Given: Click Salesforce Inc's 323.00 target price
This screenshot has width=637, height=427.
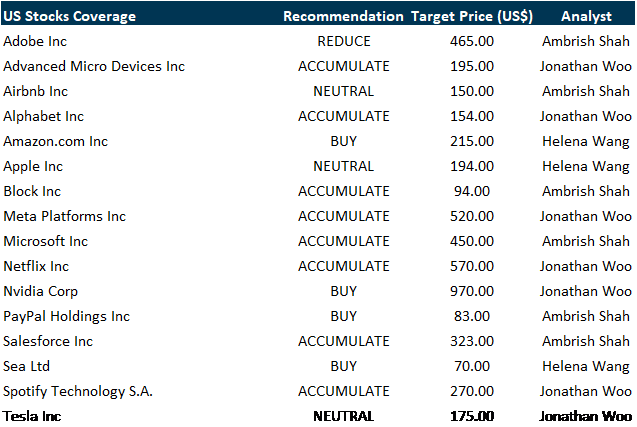Looking at the screenshot, I should [472, 341].
